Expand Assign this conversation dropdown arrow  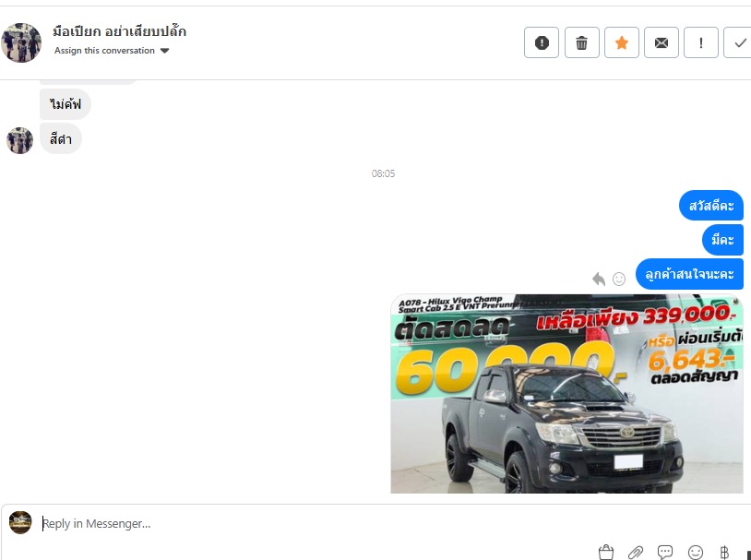[x=164, y=51]
